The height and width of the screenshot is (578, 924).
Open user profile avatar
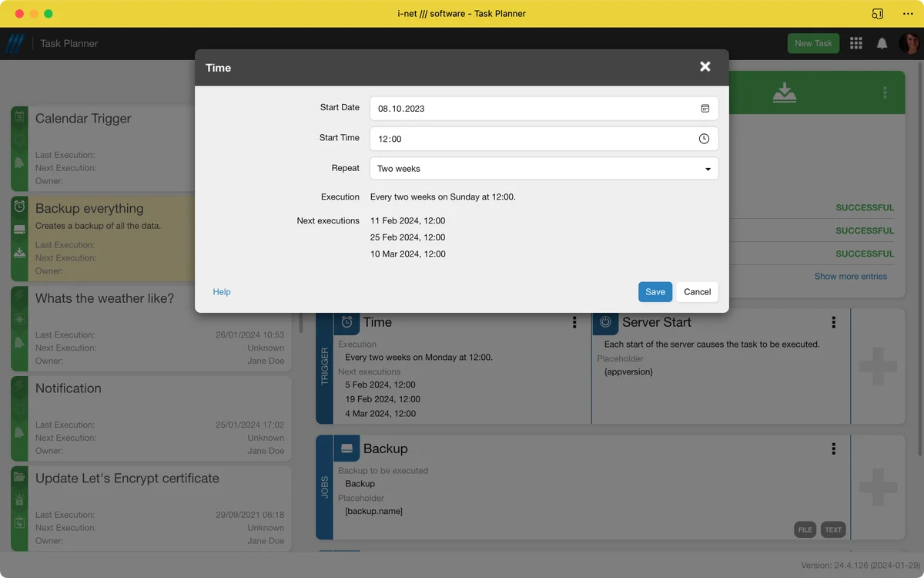coord(909,44)
